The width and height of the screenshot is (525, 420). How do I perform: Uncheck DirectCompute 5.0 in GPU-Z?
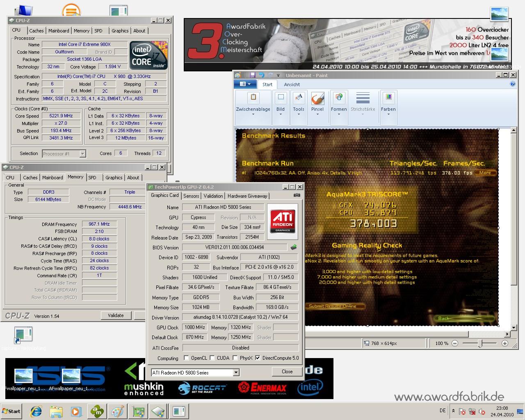pos(258,358)
